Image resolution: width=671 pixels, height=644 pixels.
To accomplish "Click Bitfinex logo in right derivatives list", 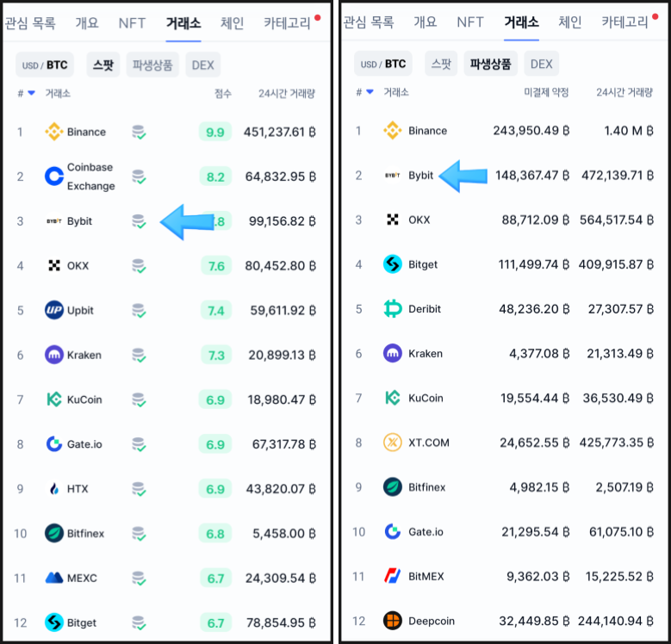I will point(393,487).
